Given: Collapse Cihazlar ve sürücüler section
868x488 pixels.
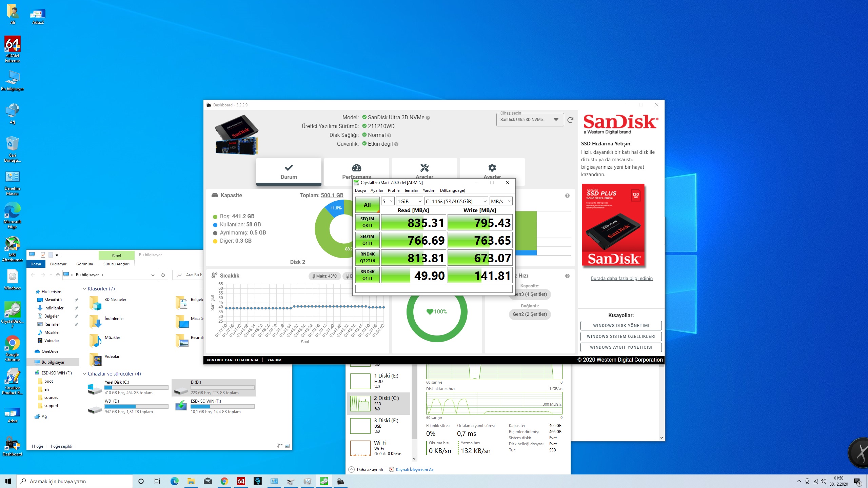Looking at the screenshot, I should tap(85, 374).
